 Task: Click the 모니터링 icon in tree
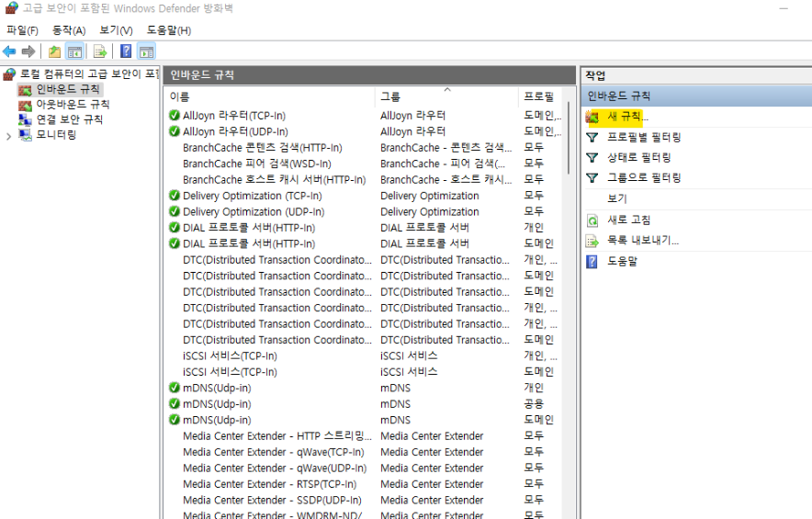(x=25, y=135)
